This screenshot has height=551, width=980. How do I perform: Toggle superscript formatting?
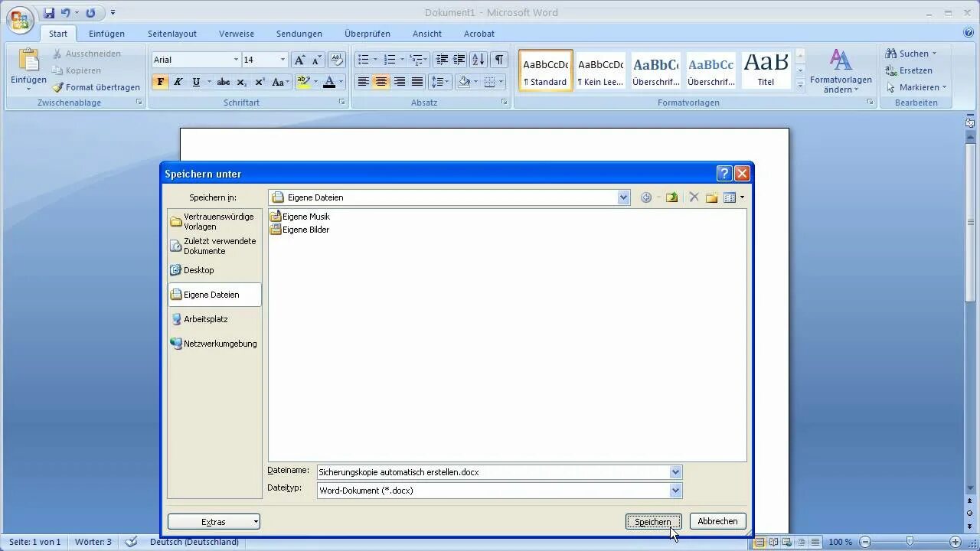coord(260,82)
